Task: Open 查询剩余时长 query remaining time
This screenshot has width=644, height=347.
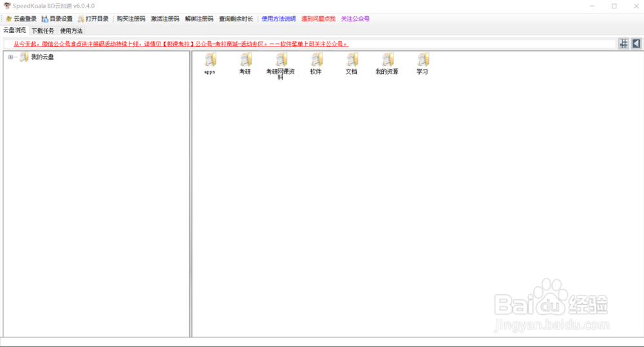Action: click(236, 19)
